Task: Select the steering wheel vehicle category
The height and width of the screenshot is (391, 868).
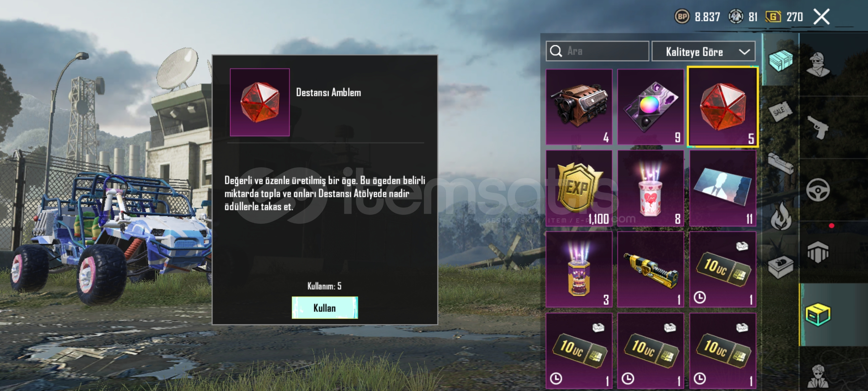Action: click(x=818, y=190)
